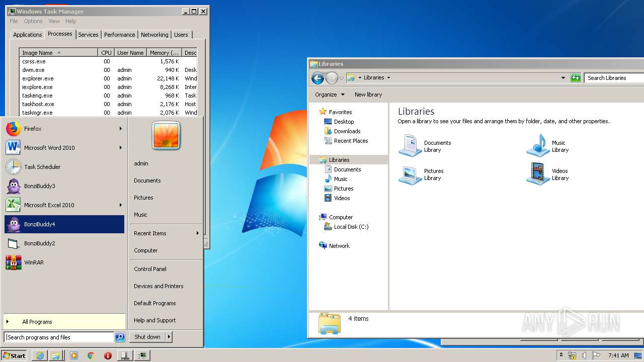Open Help and Support
The width and height of the screenshot is (644, 362).
click(x=155, y=320)
